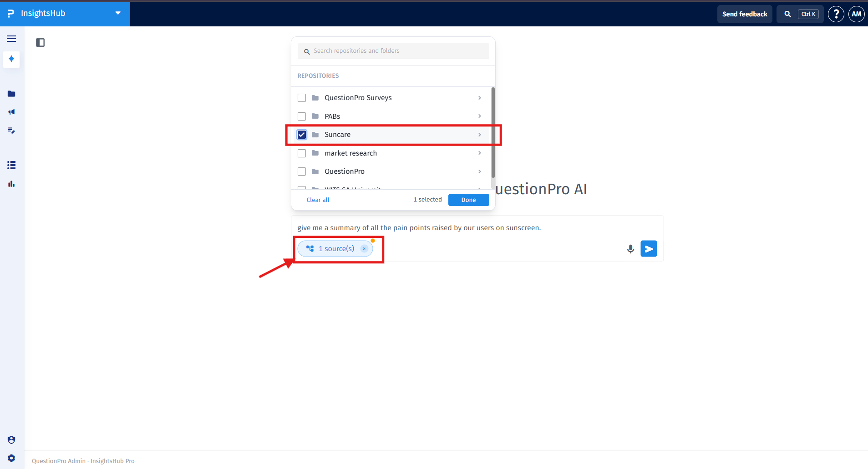Expand the Suncare repository chevron

[479, 135]
